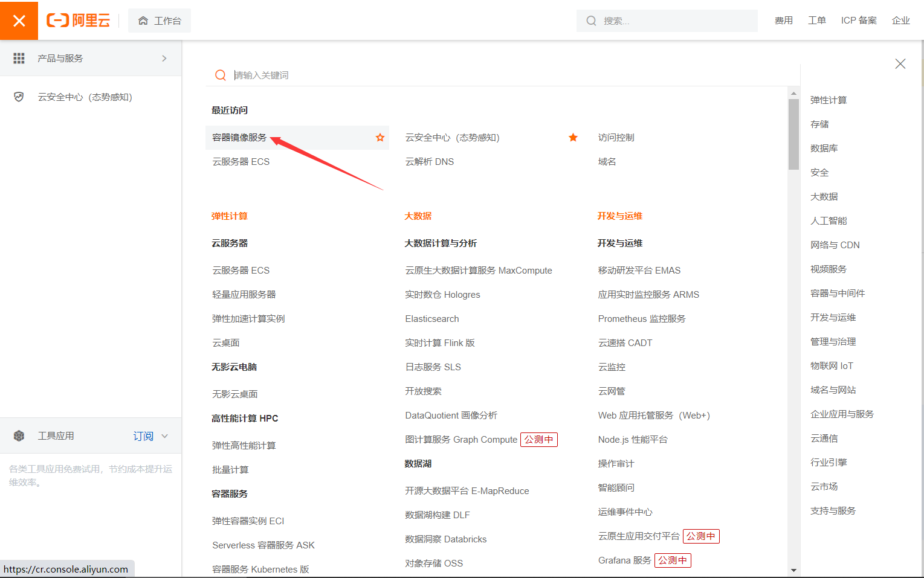Click the product list scrollbar thumb
The image size is (924, 578).
click(x=793, y=134)
